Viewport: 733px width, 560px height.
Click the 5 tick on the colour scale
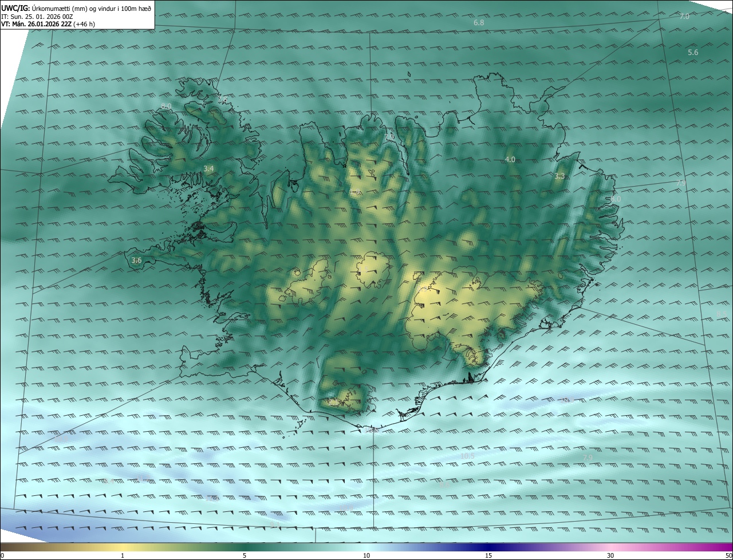click(x=245, y=556)
